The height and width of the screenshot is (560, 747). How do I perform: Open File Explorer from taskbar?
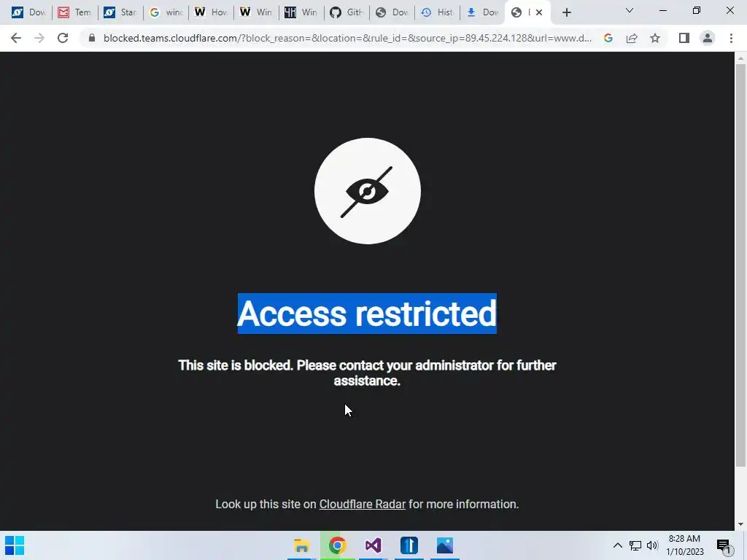(x=301, y=545)
